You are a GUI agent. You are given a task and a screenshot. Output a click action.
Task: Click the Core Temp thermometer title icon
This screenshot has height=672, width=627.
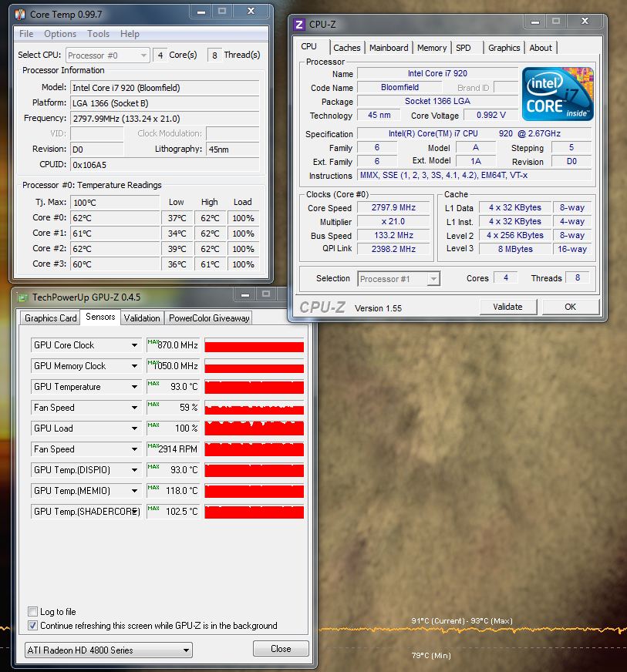click(21, 14)
